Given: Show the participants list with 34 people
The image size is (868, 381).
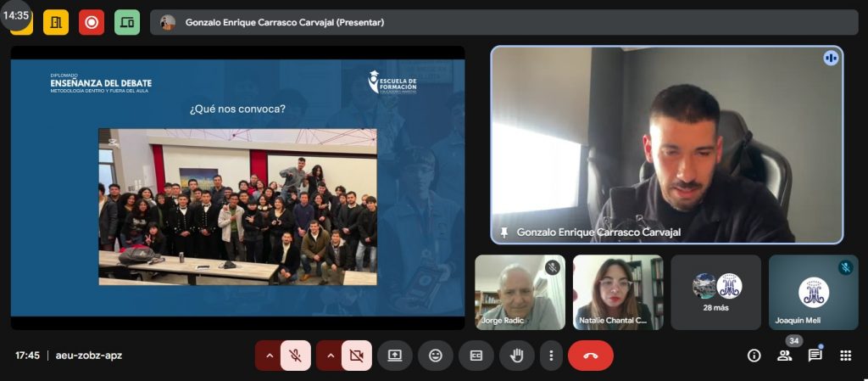Looking at the screenshot, I should [x=784, y=356].
